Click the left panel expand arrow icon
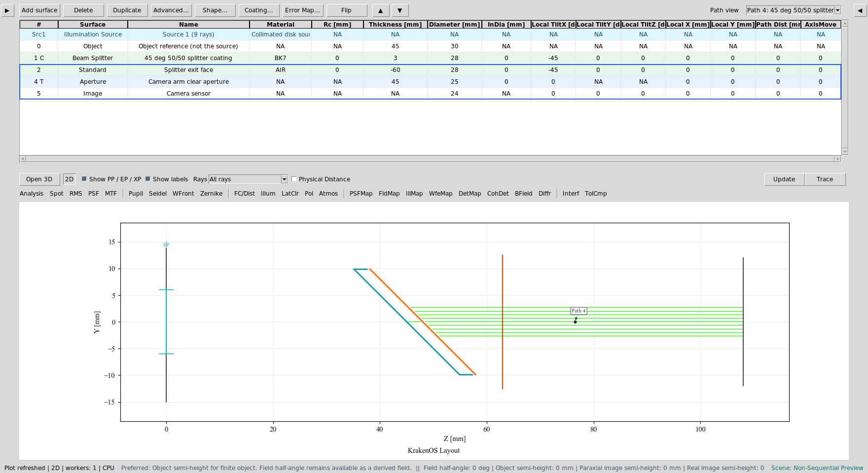This screenshot has height=473, width=868. (x=7, y=10)
